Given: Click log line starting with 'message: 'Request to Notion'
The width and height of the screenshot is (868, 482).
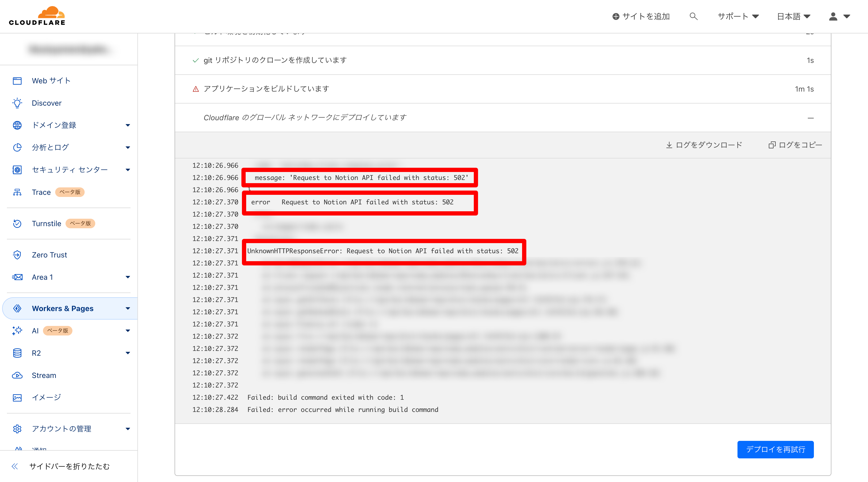Looking at the screenshot, I should 361,178.
